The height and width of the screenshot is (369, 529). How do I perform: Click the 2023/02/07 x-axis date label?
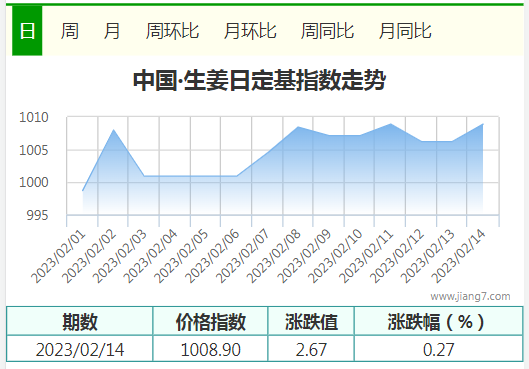(x=243, y=256)
